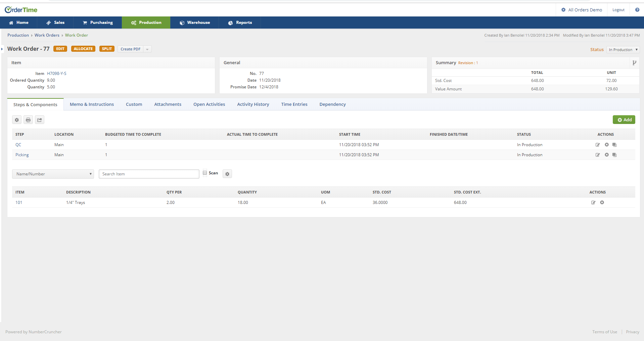Copy the Picking step row
This screenshot has width=644, height=341.
(x=614, y=155)
